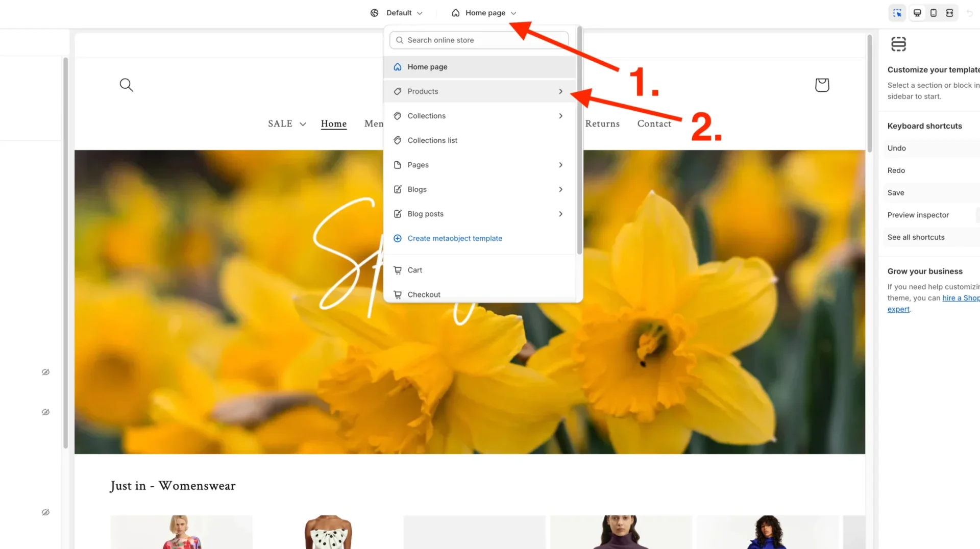The height and width of the screenshot is (549, 980).
Task: Expand the SALE navigation dropdown
Action: pyautogui.click(x=286, y=123)
